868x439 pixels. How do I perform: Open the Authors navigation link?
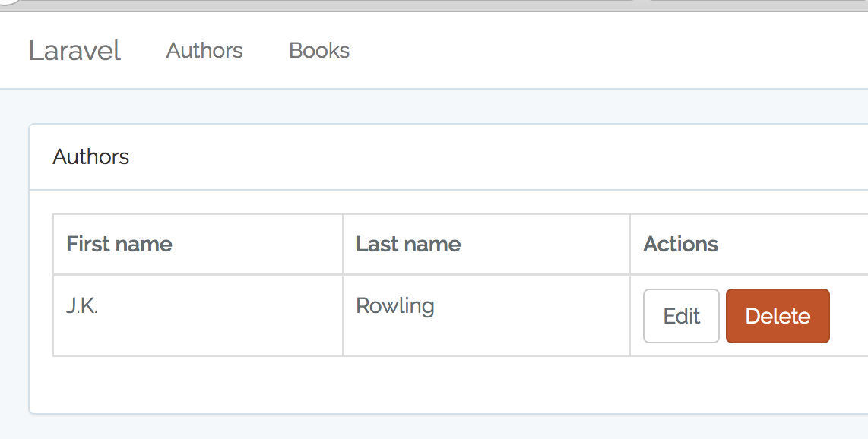point(204,51)
